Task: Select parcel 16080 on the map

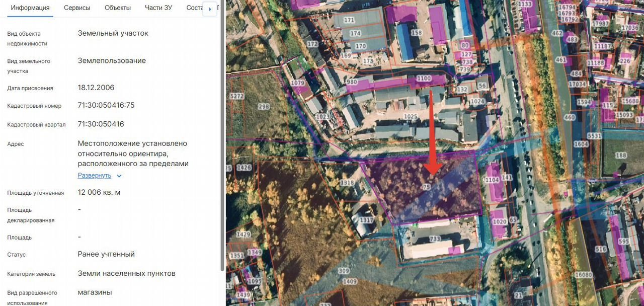Action: [x=583, y=275]
